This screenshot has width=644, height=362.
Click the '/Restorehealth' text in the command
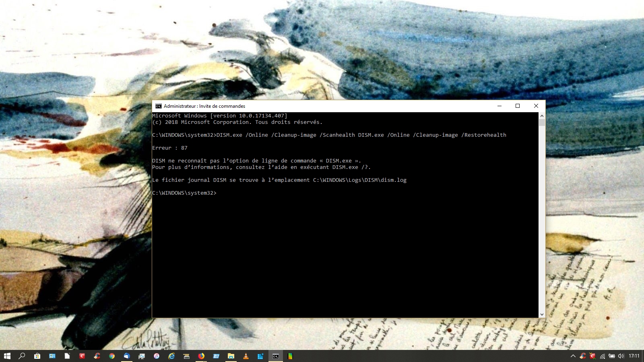484,135
